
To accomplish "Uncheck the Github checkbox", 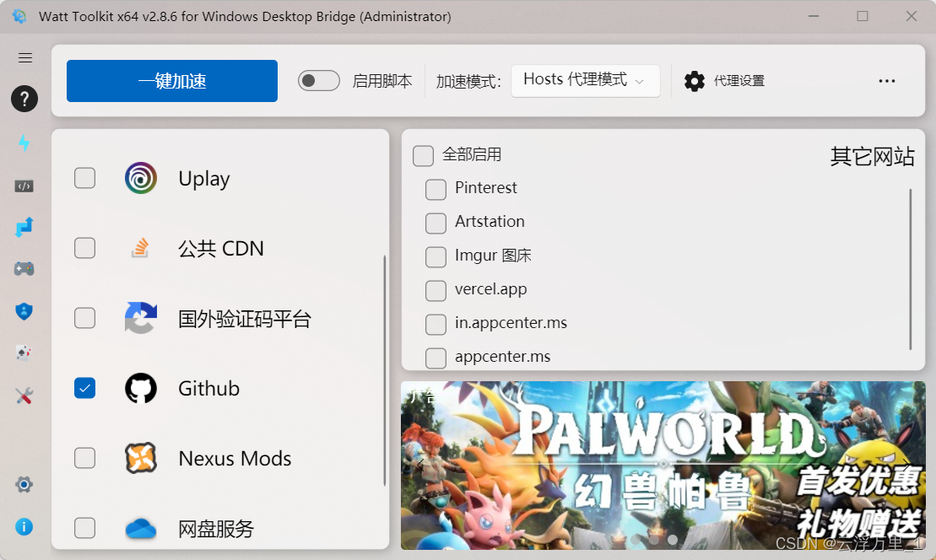I will pos(84,388).
